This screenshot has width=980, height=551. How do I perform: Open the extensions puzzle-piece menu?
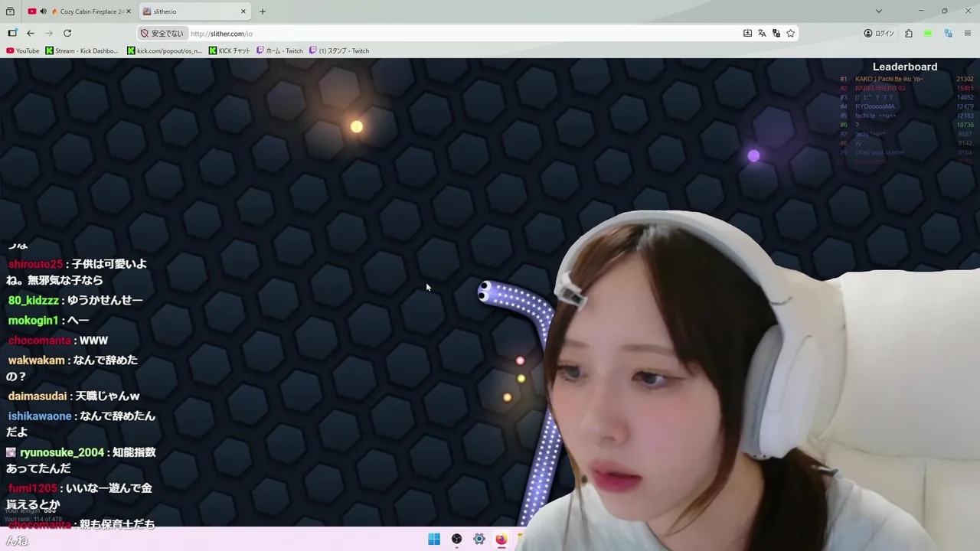pyautogui.click(x=909, y=33)
